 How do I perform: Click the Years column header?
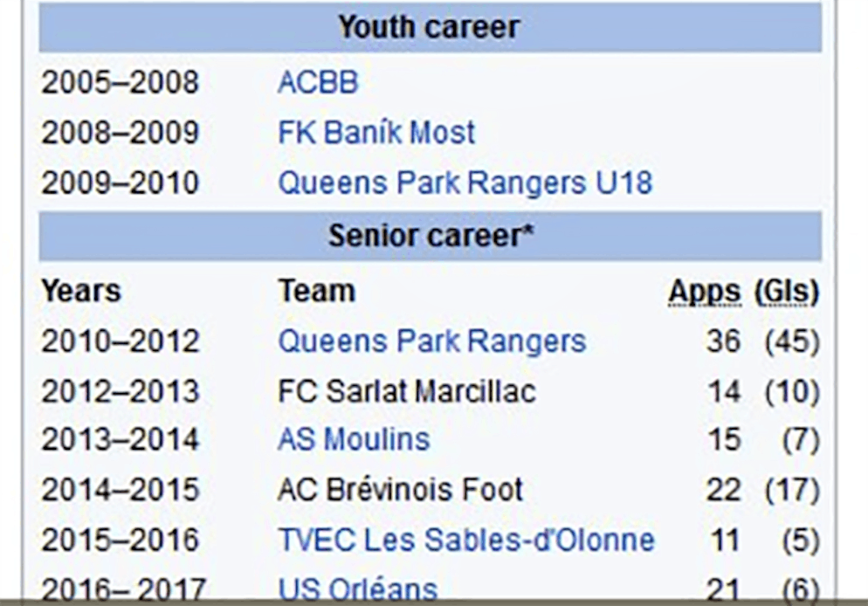click(81, 291)
